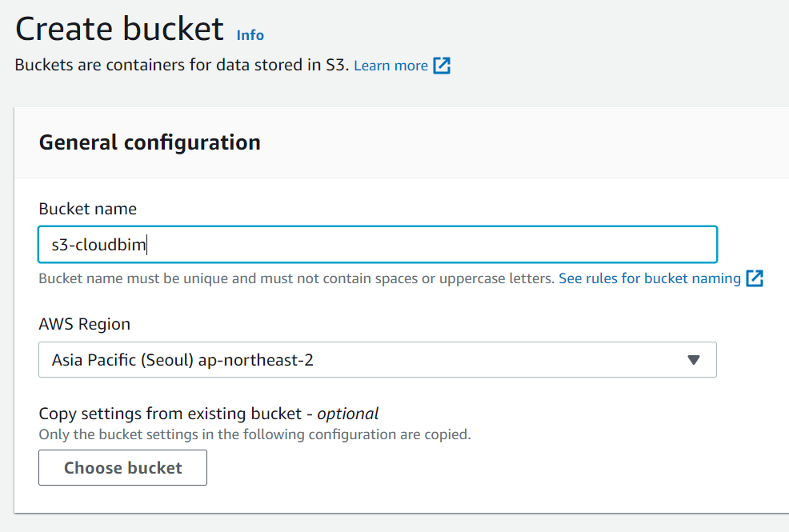The image size is (789, 532).
Task: Click the italic optional text
Action: pyautogui.click(x=348, y=414)
